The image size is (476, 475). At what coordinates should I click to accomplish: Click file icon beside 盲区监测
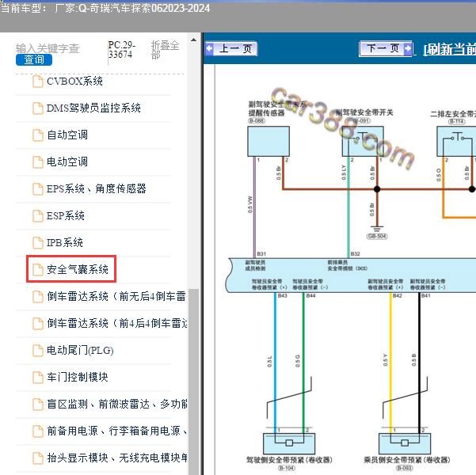click(38, 405)
